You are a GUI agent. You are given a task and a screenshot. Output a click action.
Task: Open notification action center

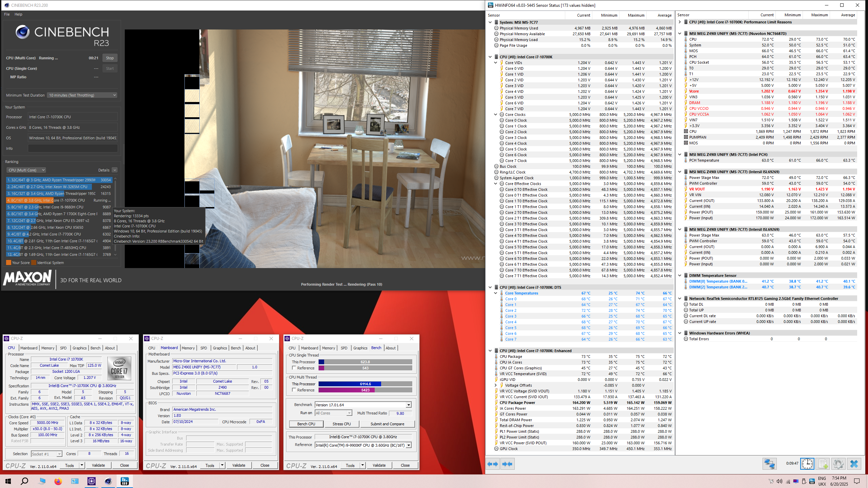pos(857,481)
